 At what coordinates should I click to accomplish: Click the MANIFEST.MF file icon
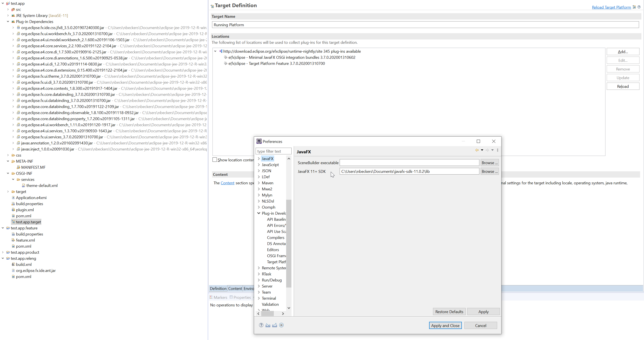pos(18,167)
